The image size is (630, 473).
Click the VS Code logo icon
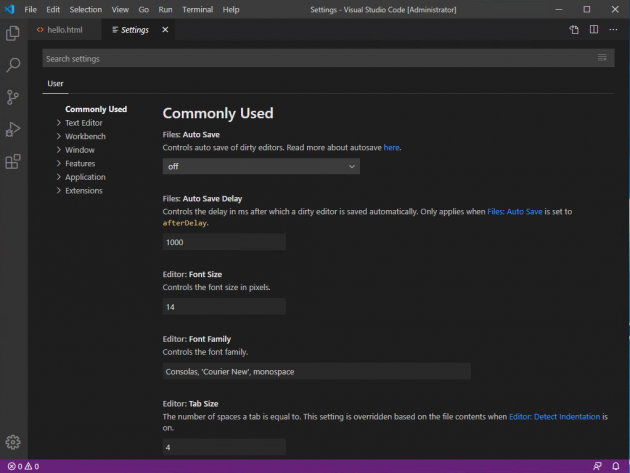pos(10,9)
